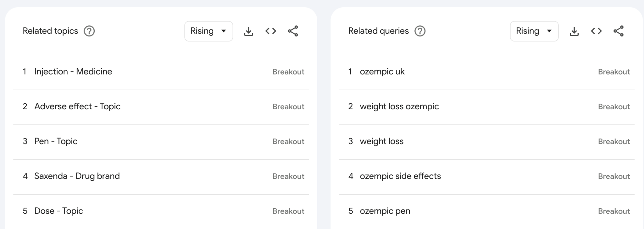The image size is (644, 229).
Task: Open the Rising dropdown for Related topics
Action: (x=208, y=31)
